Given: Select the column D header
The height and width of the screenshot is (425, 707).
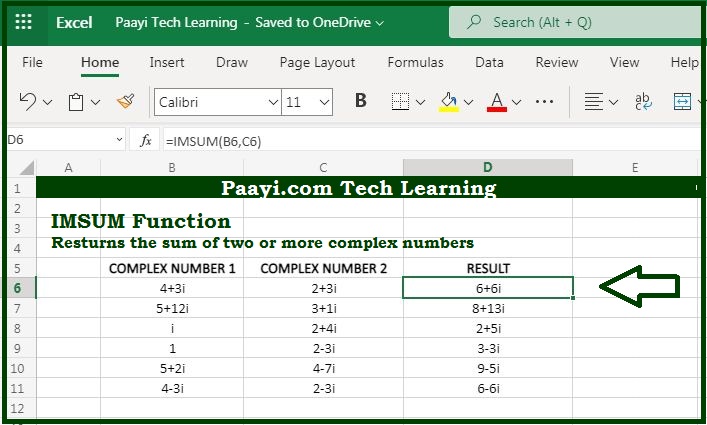Looking at the screenshot, I should coord(488,168).
